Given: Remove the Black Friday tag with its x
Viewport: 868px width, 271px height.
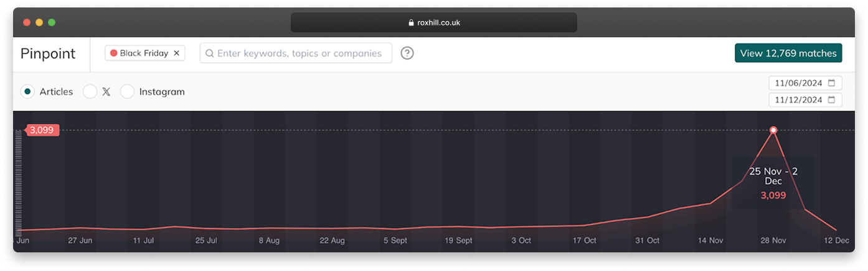Looking at the screenshot, I should point(176,53).
